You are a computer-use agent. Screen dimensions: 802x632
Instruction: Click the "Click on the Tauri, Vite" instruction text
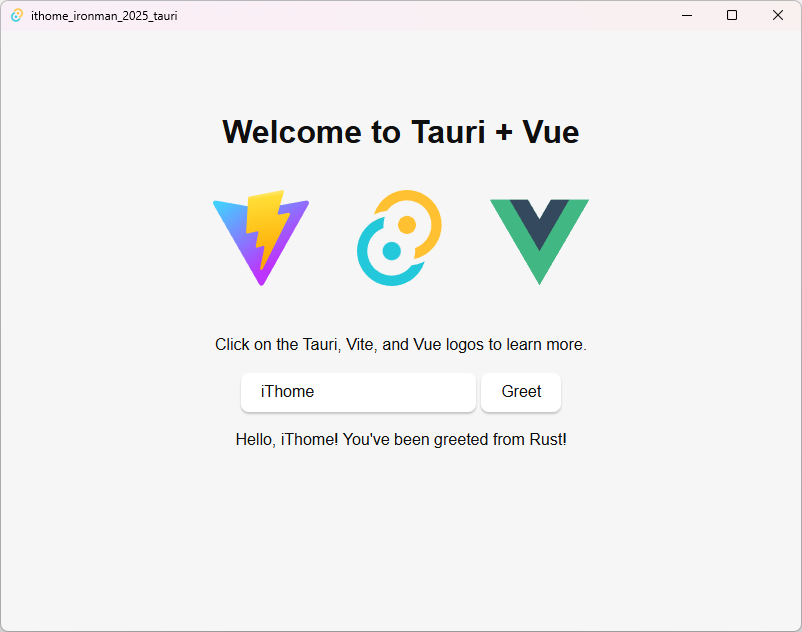tap(400, 345)
